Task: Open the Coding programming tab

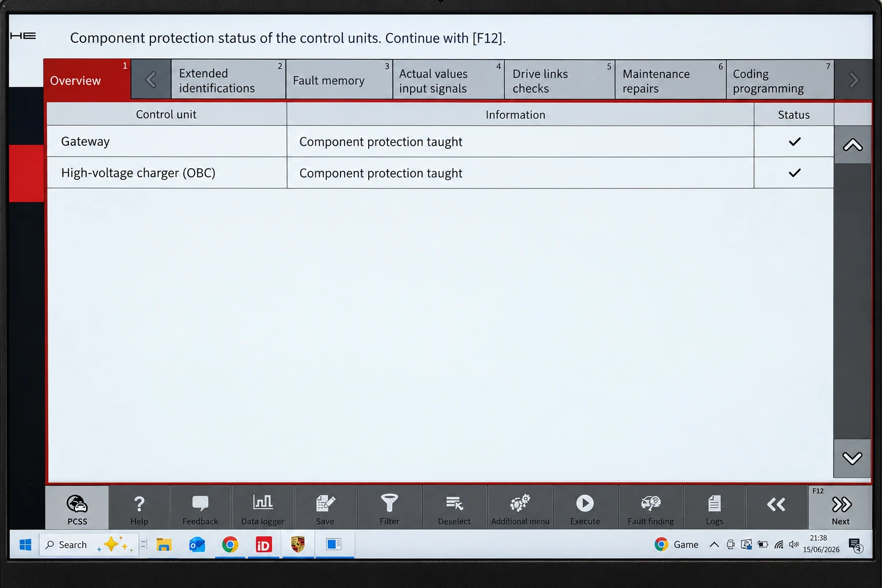Action: [780, 80]
